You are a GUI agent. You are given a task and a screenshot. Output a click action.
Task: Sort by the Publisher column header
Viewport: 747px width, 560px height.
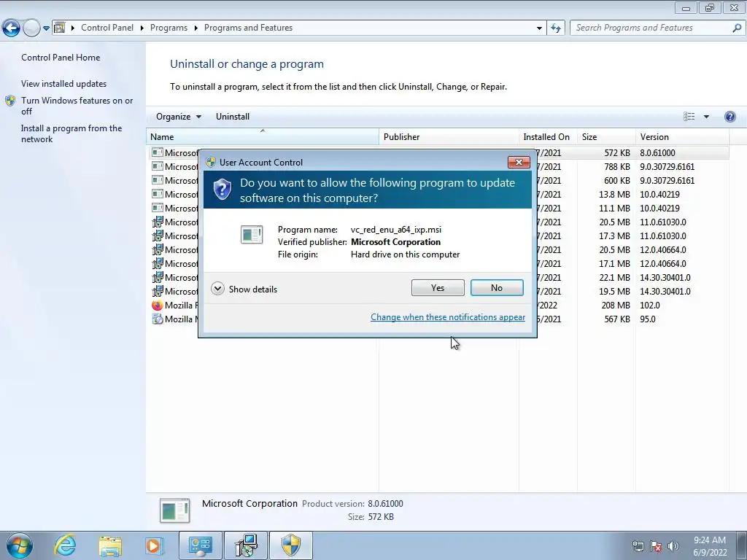coord(449,136)
